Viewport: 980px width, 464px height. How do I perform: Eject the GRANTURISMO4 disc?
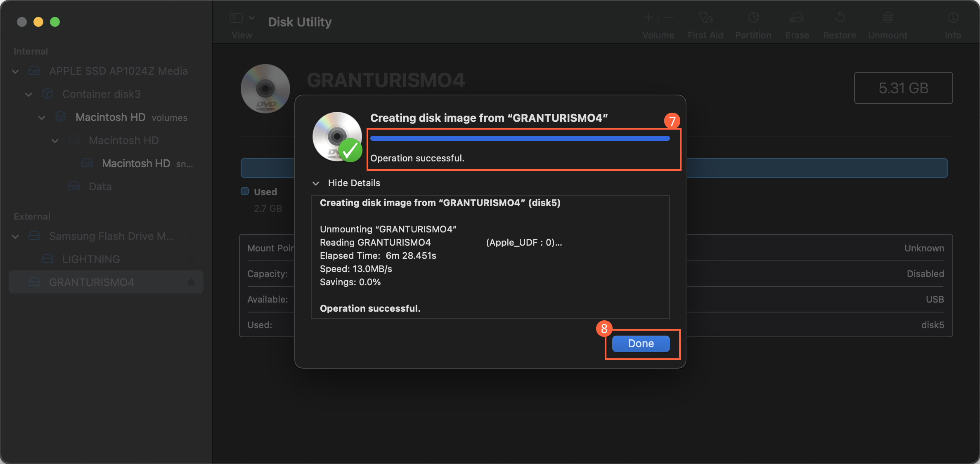[191, 282]
